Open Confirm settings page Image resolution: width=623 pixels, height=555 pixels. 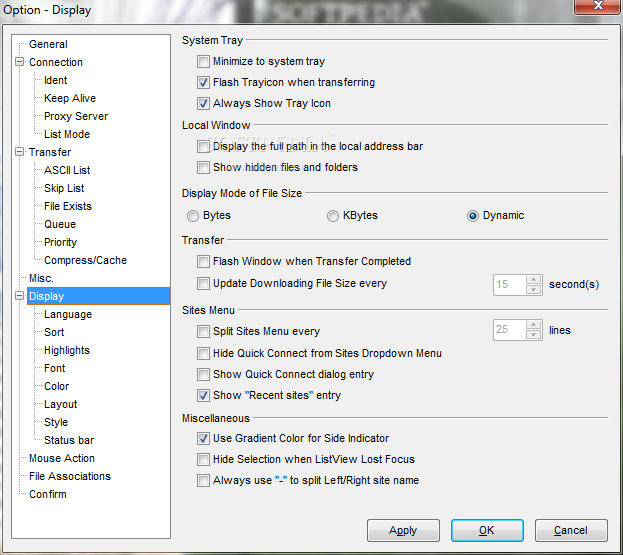click(48, 494)
